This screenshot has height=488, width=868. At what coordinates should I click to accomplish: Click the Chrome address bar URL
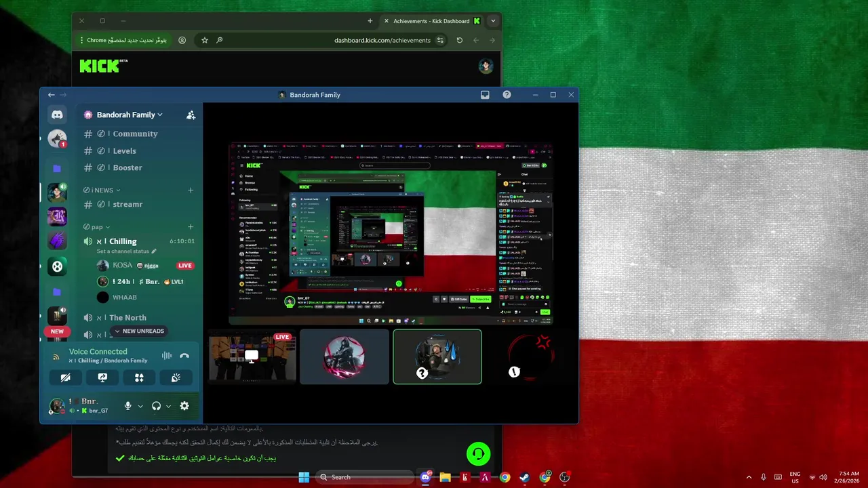pyautogui.click(x=382, y=40)
